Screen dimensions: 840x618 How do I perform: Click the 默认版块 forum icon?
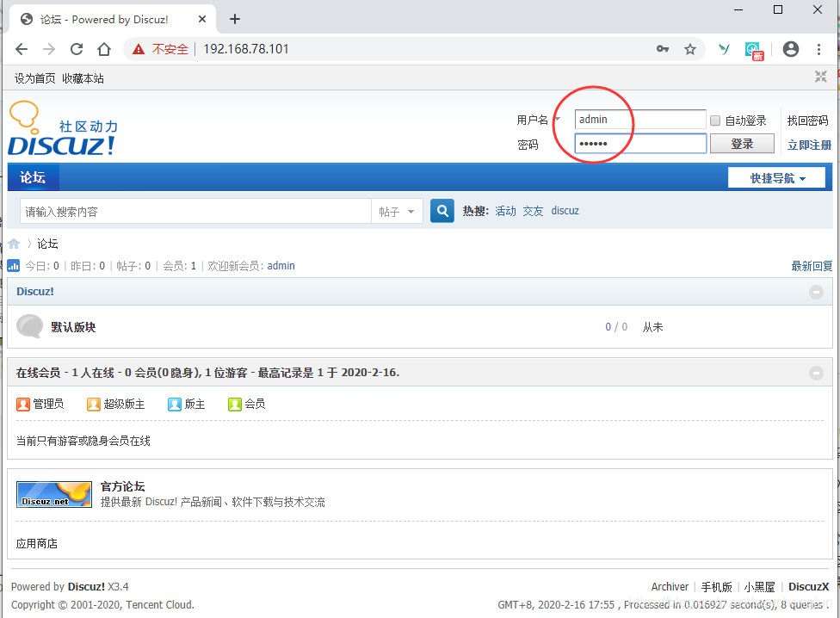[29, 326]
